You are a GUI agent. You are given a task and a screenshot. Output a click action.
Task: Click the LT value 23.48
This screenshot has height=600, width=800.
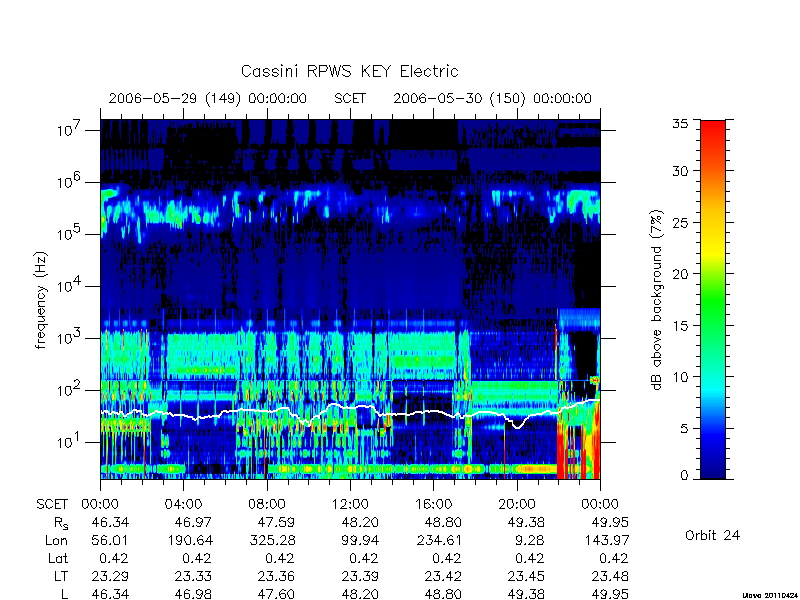point(610,576)
